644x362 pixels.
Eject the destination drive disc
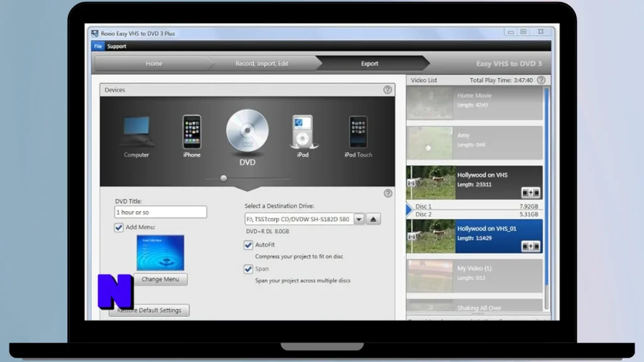click(x=373, y=219)
